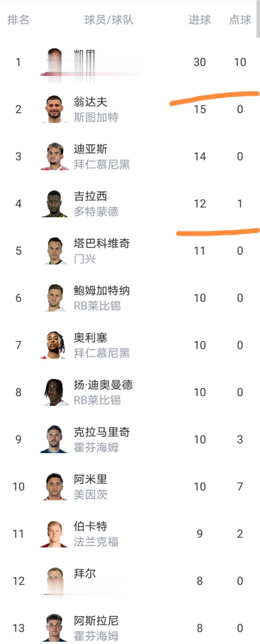
Task: Open player name 伯卡特
Action: coord(90,526)
